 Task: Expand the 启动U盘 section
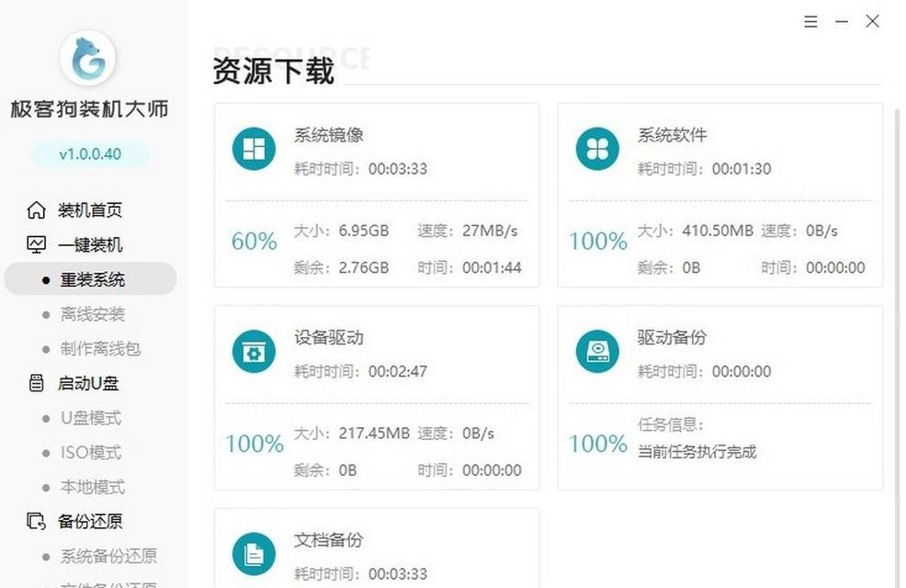88,383
